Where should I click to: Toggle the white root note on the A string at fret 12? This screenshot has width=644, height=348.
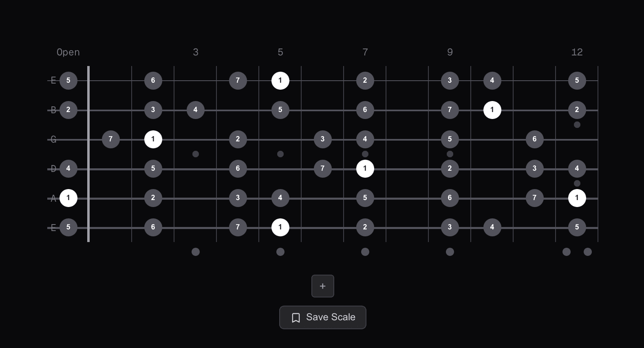coord(577,198)
